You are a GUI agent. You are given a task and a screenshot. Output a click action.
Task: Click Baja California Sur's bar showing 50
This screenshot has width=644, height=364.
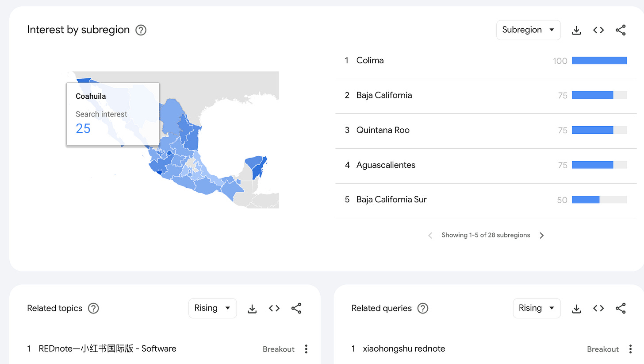pyautogui.click(x=599, y=200)
